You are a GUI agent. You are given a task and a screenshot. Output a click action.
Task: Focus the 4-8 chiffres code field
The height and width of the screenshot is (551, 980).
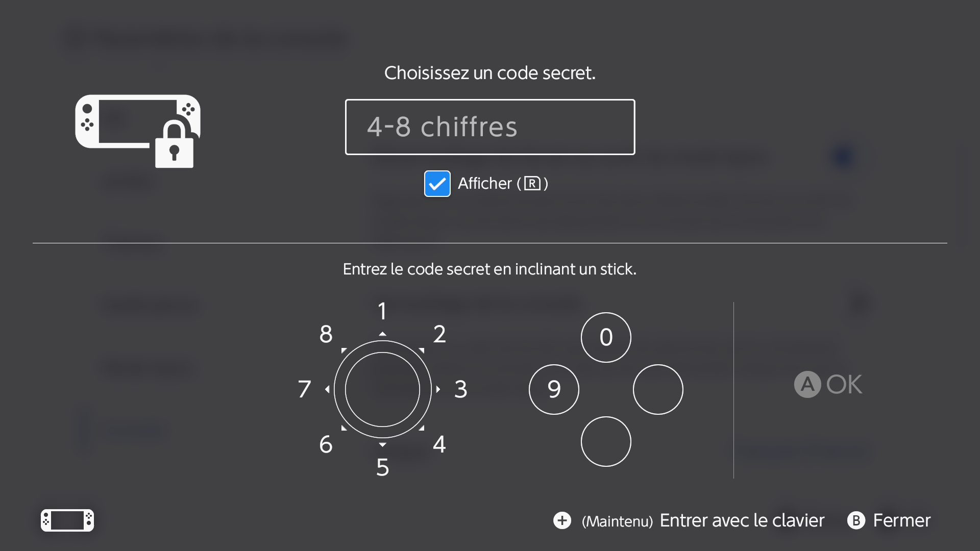[490, 127]
